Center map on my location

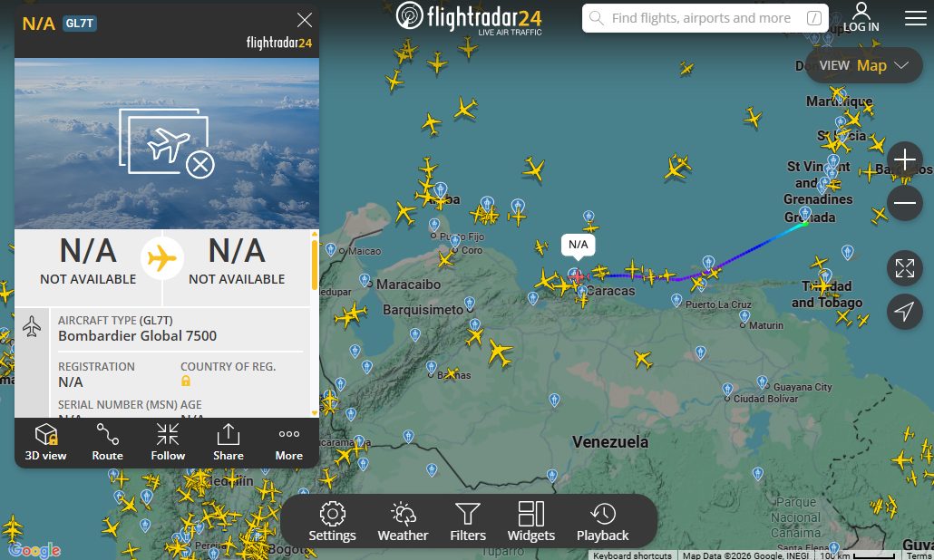tap(904, 311)
